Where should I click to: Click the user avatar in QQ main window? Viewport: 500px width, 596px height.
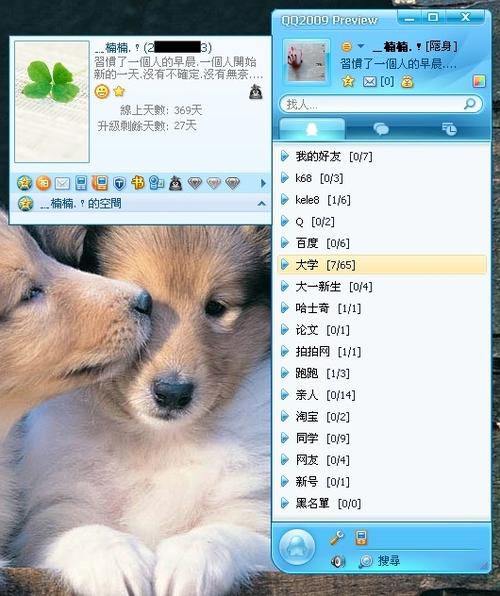coord(306,61)
